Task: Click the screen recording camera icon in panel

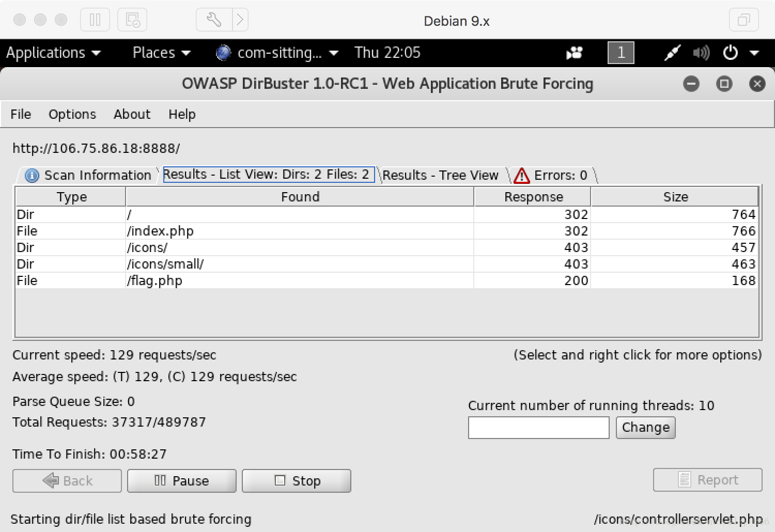Action: 575,53
